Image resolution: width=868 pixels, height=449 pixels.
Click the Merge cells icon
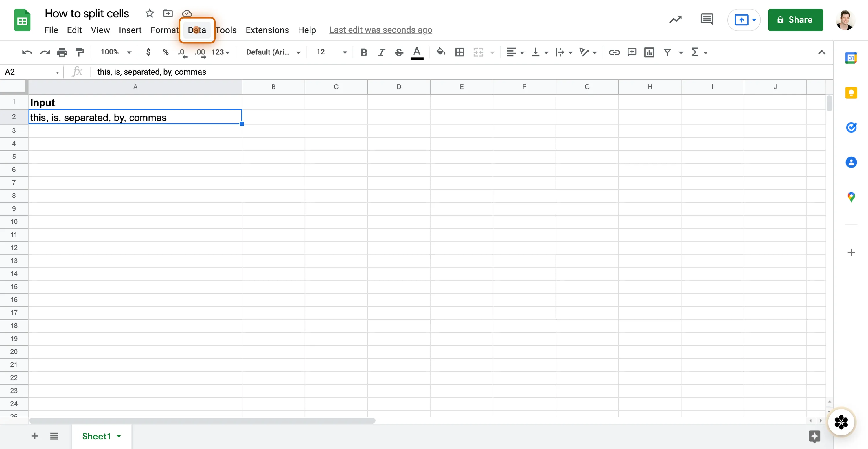click(x=478, y=52)
